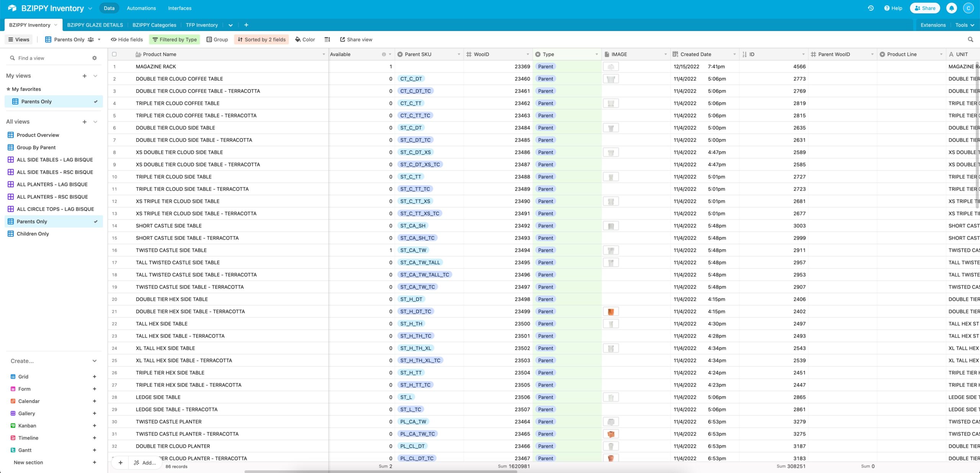Toggle the select-all rows checkbox

(114, 54)
